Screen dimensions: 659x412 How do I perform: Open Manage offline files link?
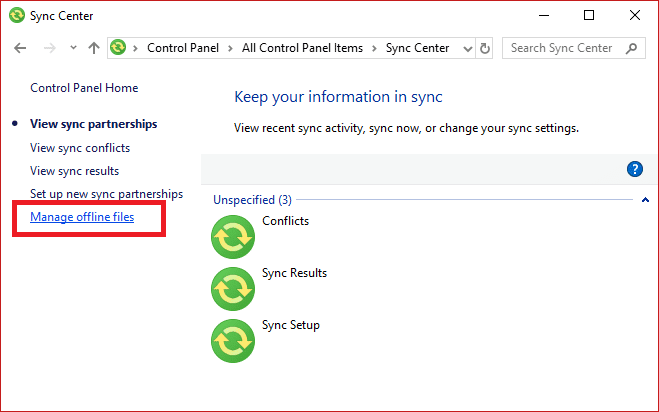click(x=82, y=217)
